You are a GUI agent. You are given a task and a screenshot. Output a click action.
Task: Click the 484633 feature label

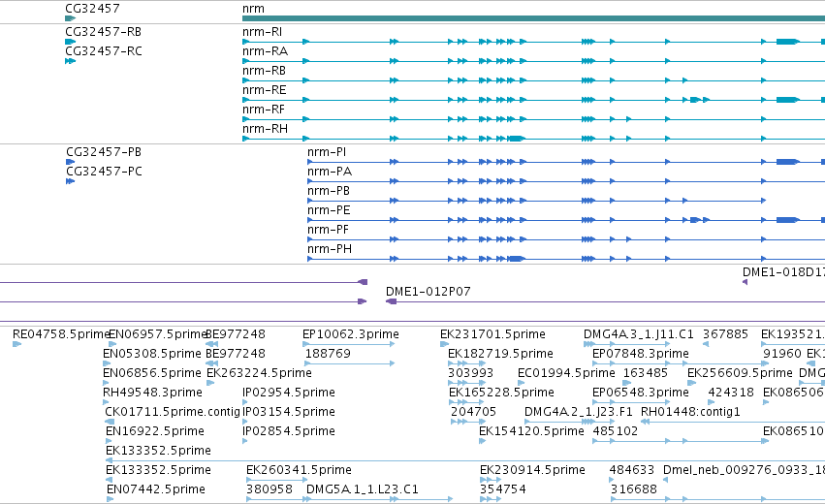click(632, 470)
